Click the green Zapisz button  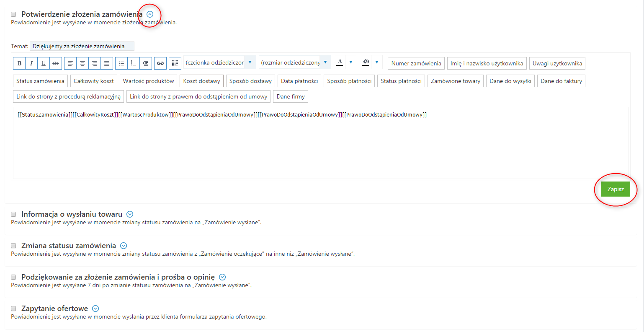click(616, 189)
